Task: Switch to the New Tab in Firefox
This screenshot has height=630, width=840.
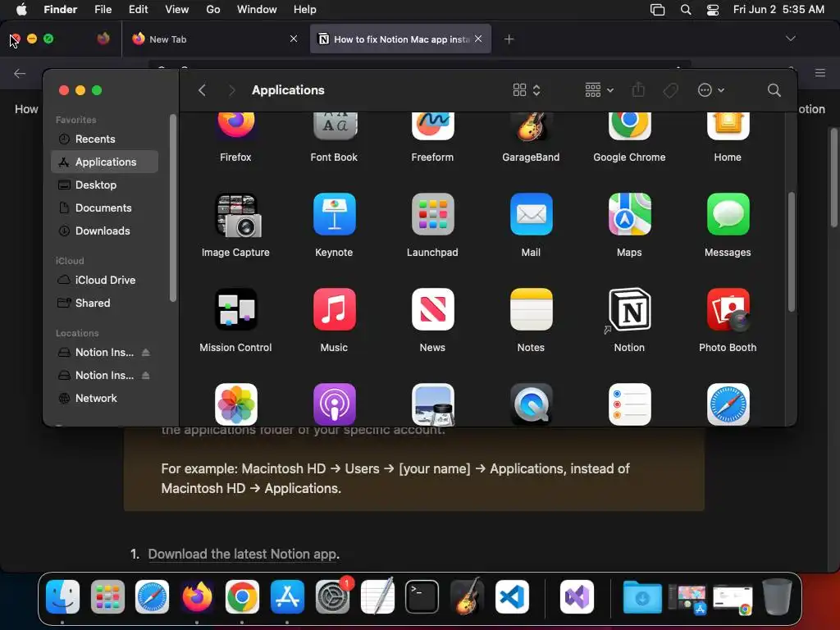Action: point(214,39)
